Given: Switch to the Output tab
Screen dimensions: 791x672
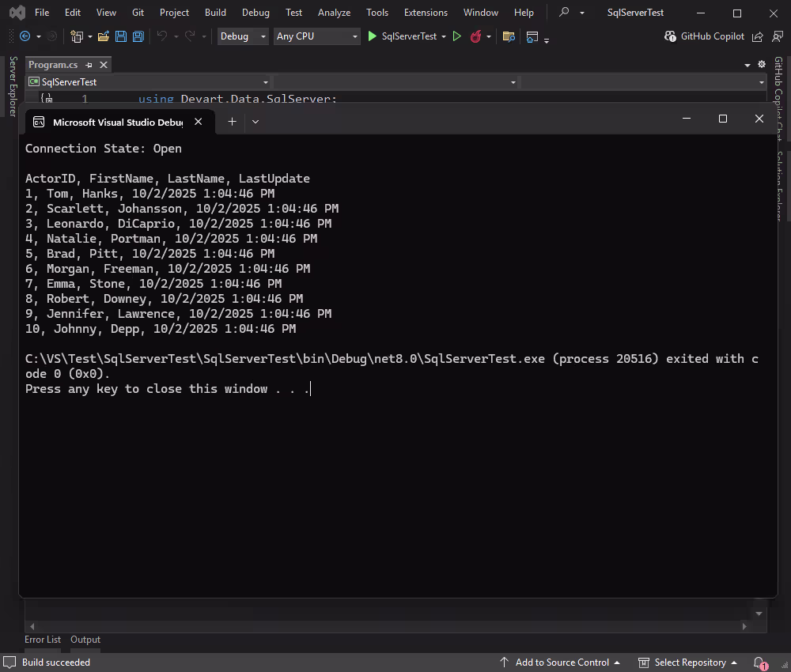Looking at the screenshot, I should [x=85, y=640].
